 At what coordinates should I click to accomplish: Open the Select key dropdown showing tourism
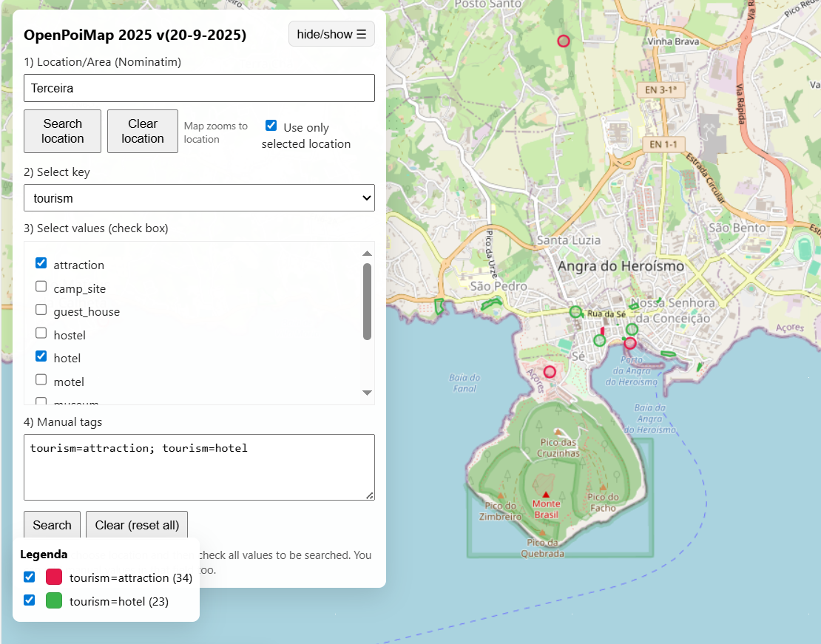click(x=199, y=198)
